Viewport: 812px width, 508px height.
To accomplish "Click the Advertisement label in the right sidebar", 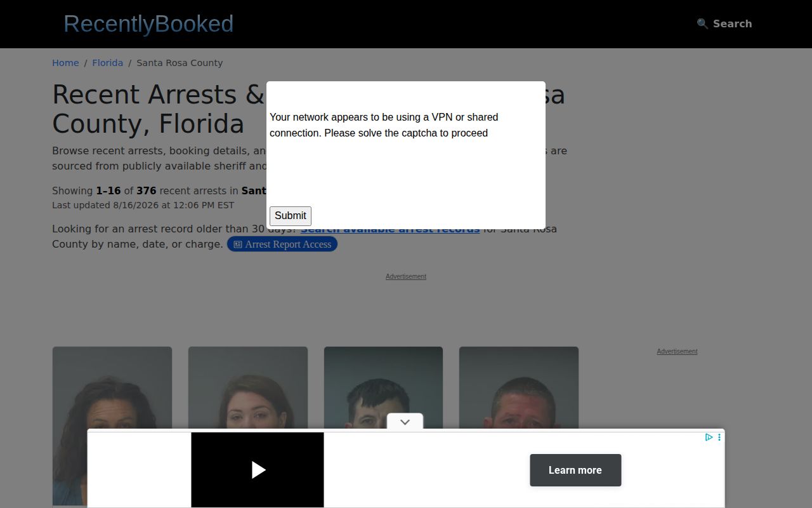I will coord(677,351).
